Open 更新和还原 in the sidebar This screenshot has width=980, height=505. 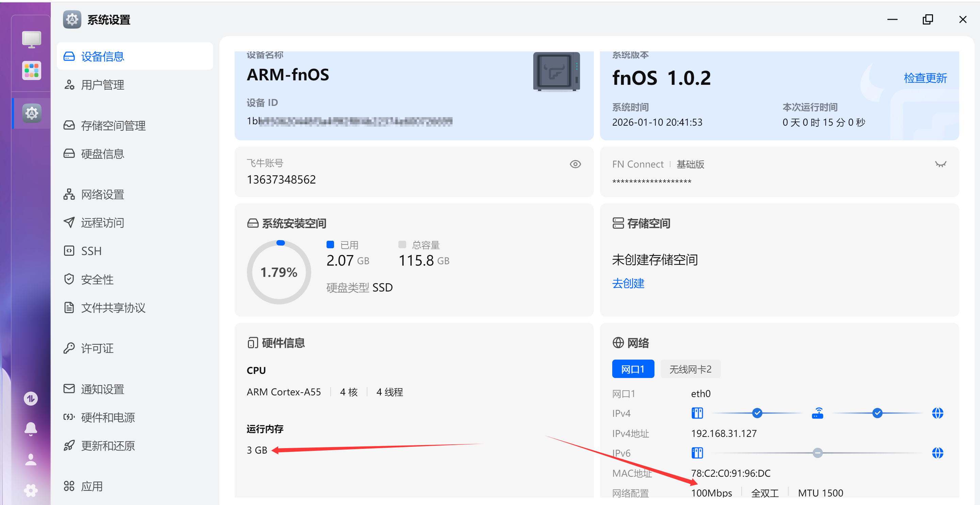pyautogui.click(x=108, y=446)
